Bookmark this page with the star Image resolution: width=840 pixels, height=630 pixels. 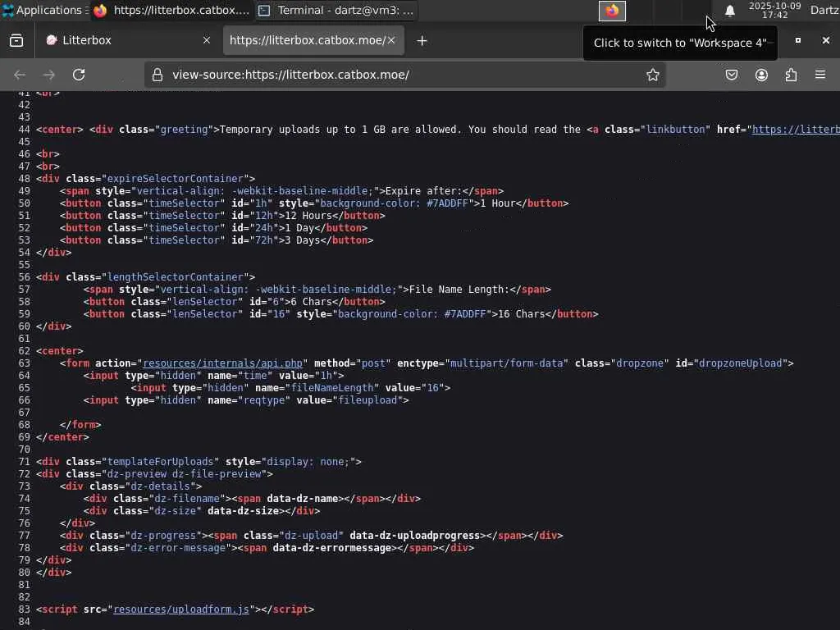click(652, 75)
